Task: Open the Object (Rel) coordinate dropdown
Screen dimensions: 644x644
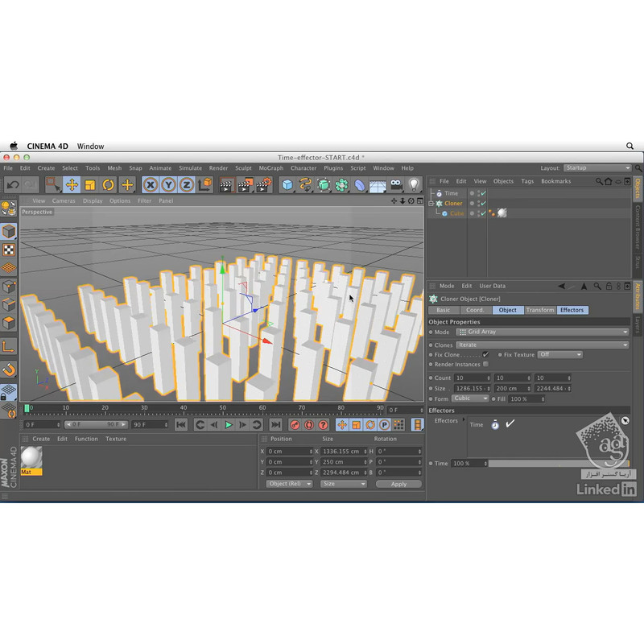Action: 289,484
